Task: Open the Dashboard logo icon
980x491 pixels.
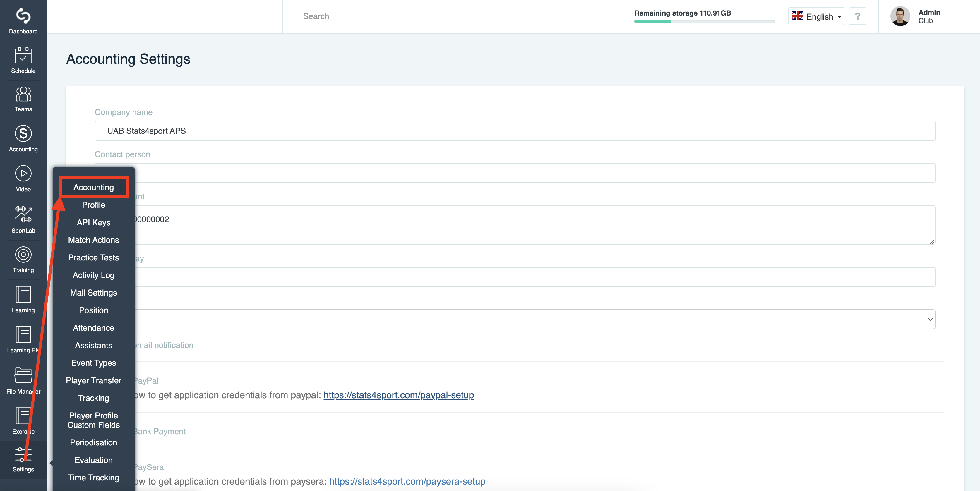Action: [x=23, y=16]
